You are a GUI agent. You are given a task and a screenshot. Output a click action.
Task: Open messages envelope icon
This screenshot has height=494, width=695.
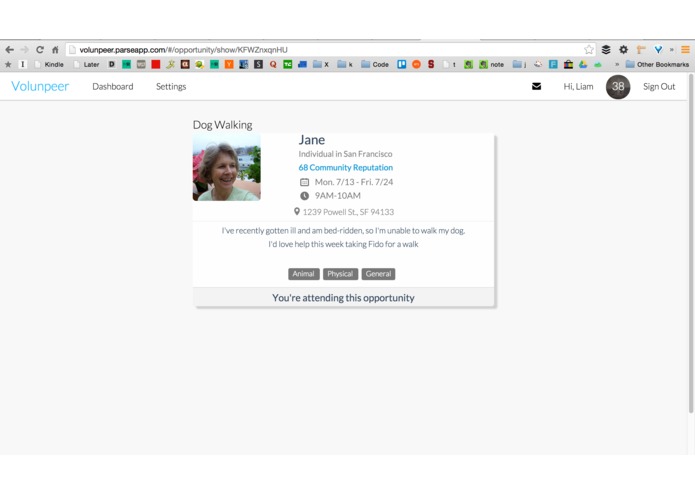click(x=536, y=86)
